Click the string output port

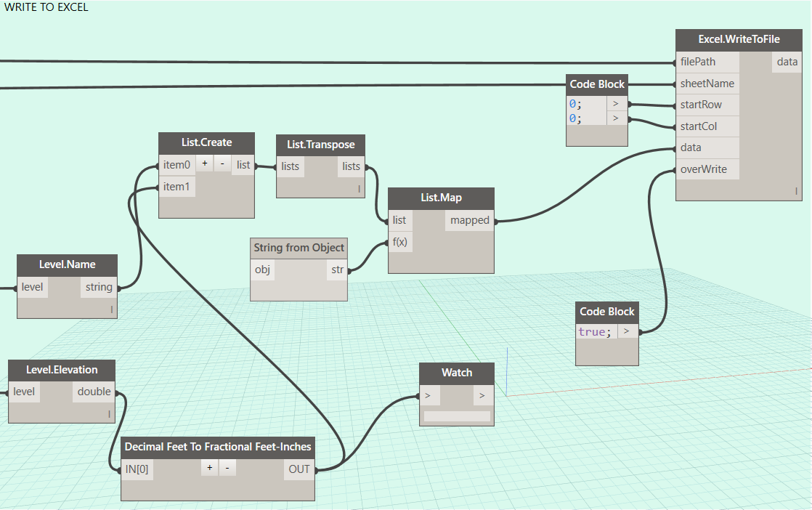[x=98, y=287]
